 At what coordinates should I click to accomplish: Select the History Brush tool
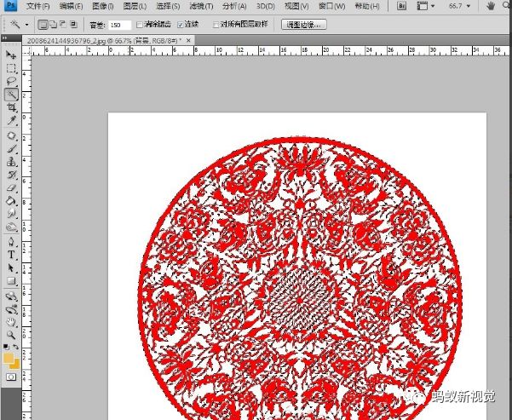click(11, 175)
